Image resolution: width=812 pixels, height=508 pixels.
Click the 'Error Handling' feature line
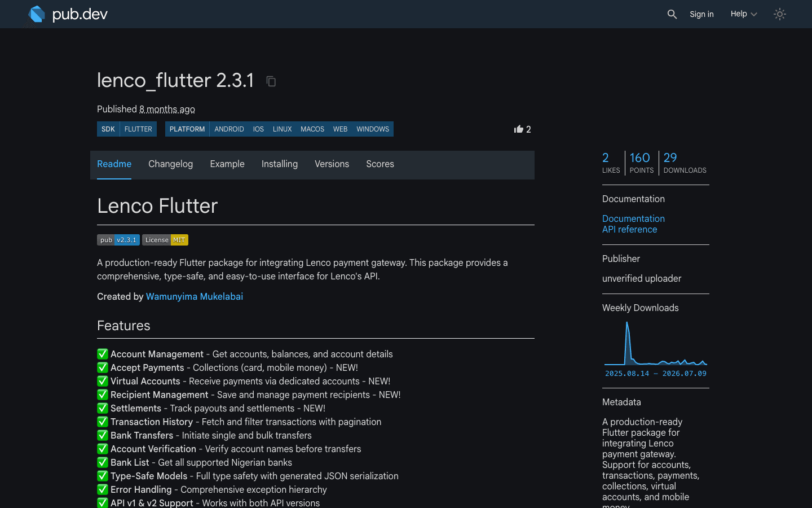click(x=212, y=489)
